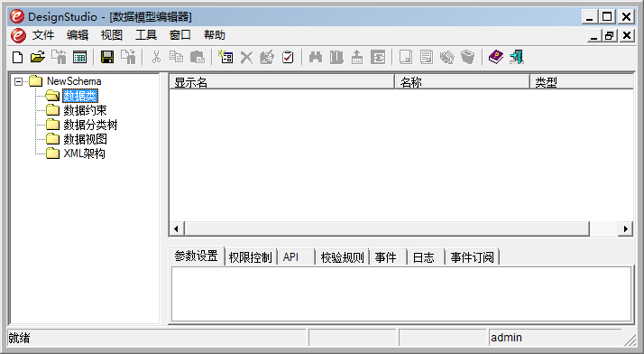Screen dimensions: 644x354
Task: Click the horizontal scrollbar left arrow
Action: 177,229
